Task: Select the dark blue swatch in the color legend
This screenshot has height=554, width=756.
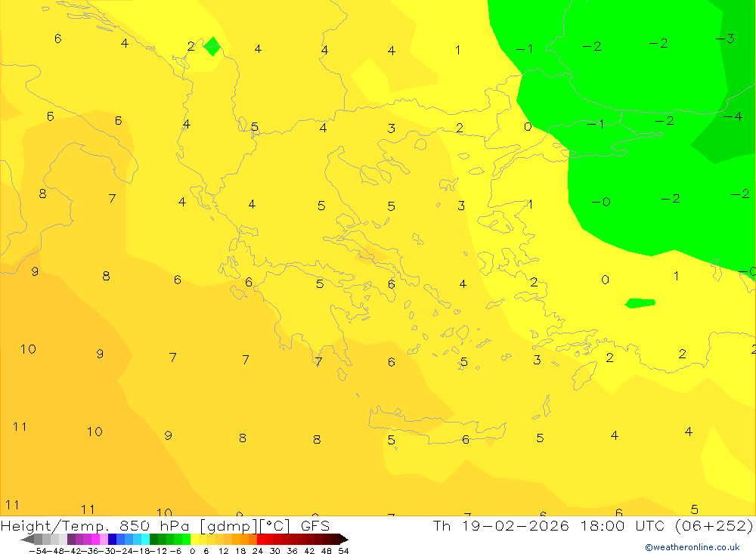Action: coord(113,539)
